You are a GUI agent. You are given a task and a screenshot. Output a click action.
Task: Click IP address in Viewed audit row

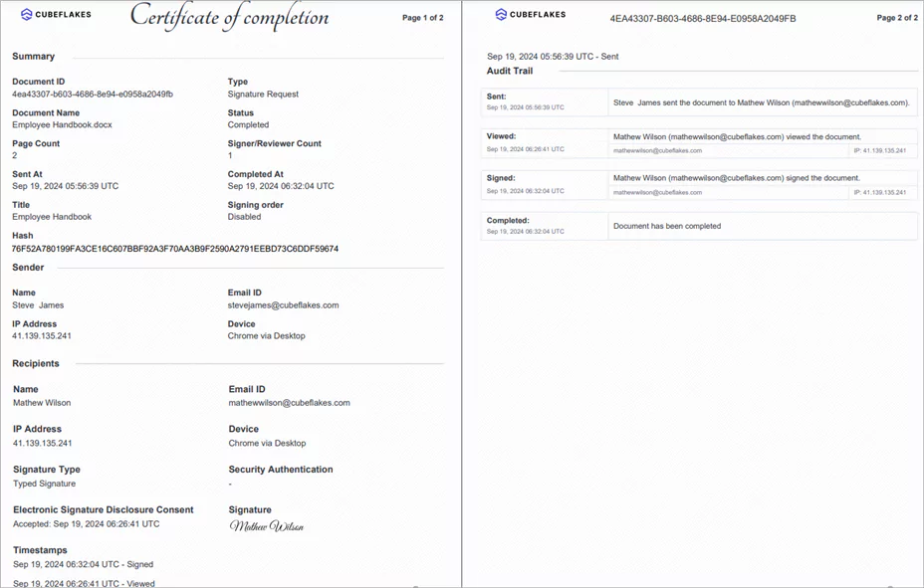click(x=880, y=150)
